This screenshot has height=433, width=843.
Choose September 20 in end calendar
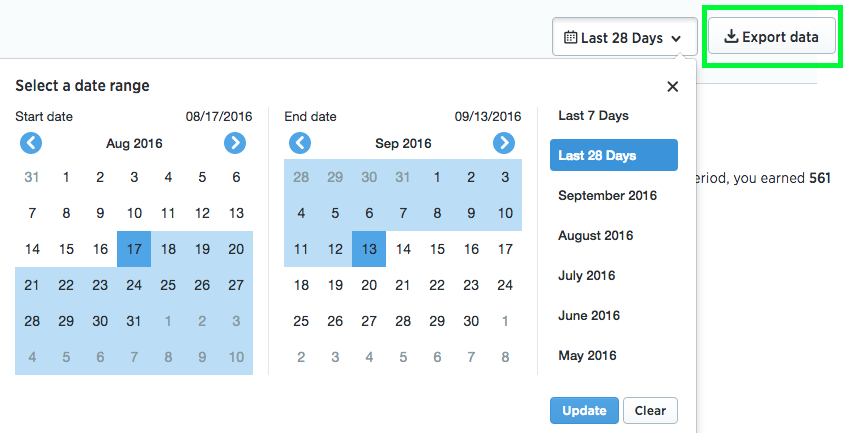tap(369, 285)
